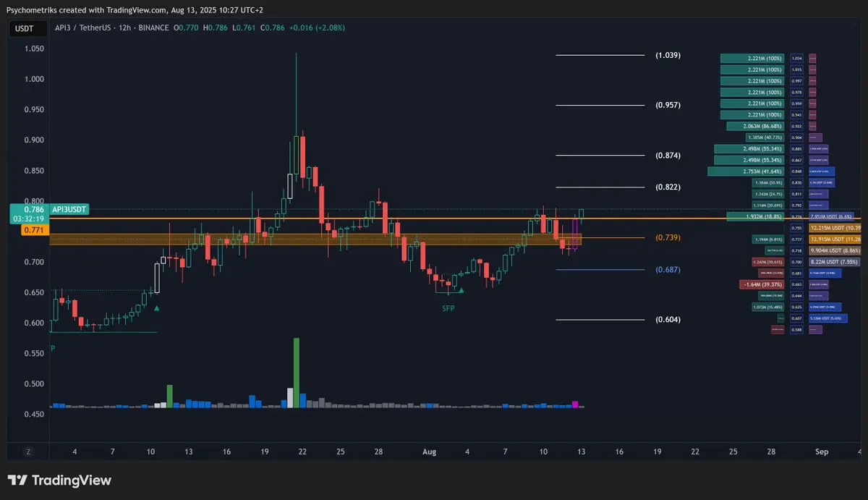Image resolution: width=868 pixels, height=500 pixels.
Task: Click the 0.848 price cell in profile
Action: (797, 171)
